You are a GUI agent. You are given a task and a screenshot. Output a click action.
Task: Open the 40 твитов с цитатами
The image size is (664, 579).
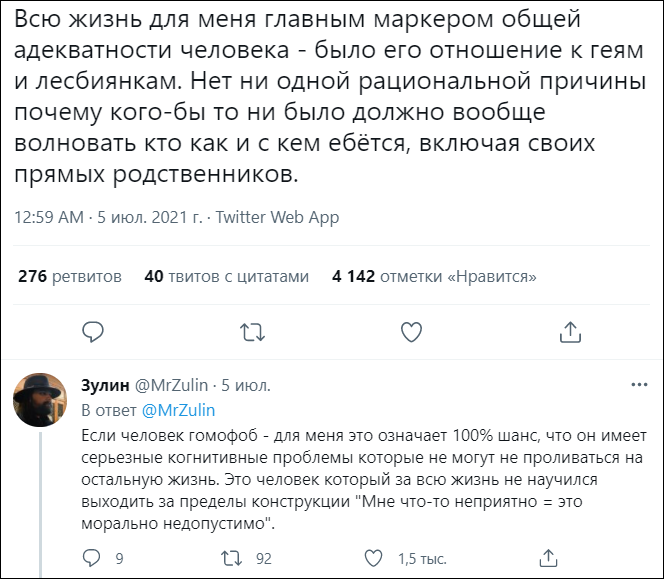[227, 276]
